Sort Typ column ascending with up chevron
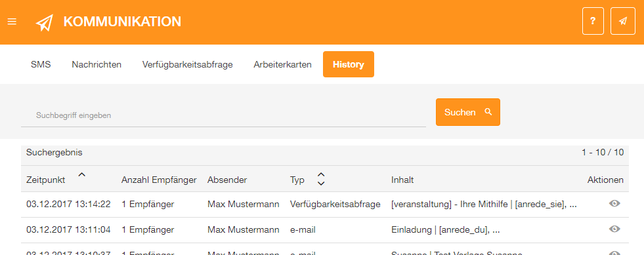 pos(321,174)
